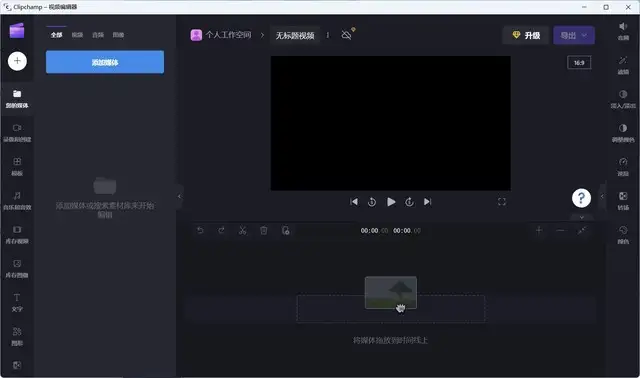Image resolution: width=640 pixels, height=378 pixels.
Task: Open the Graphics sidebar tab
Action: [17, 336]
